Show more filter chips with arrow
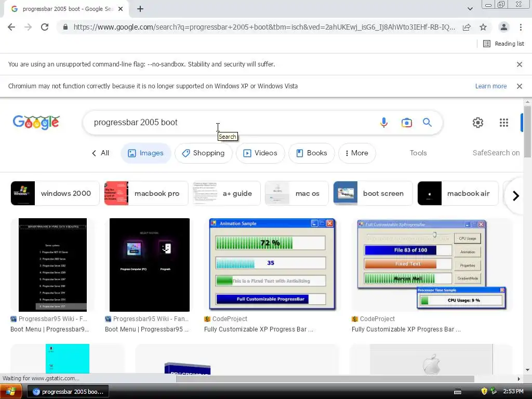The image size is (532, 399). [515, 196]
